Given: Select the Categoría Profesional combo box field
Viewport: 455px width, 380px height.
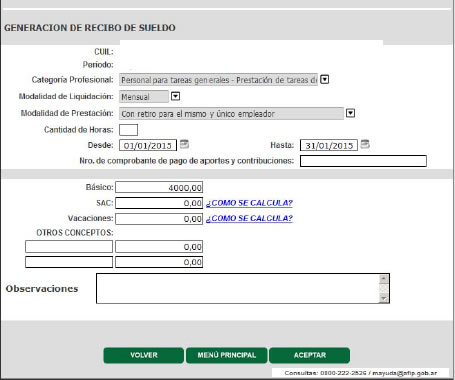Looking at the screenshot, I should (218, 80).
